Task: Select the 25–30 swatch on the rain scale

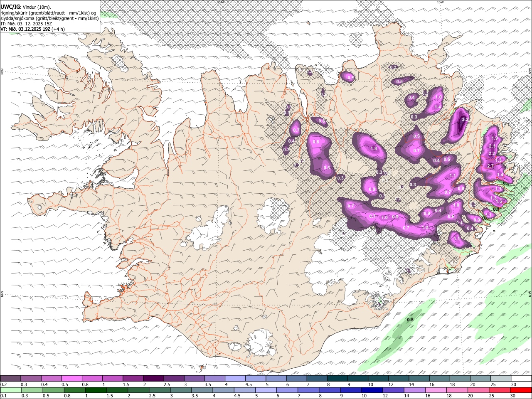Action: click(x=500, y=390)
